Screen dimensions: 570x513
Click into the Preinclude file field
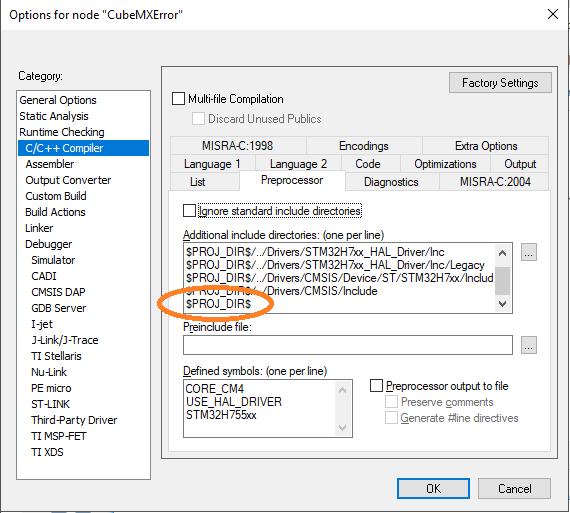coord(348,345)
